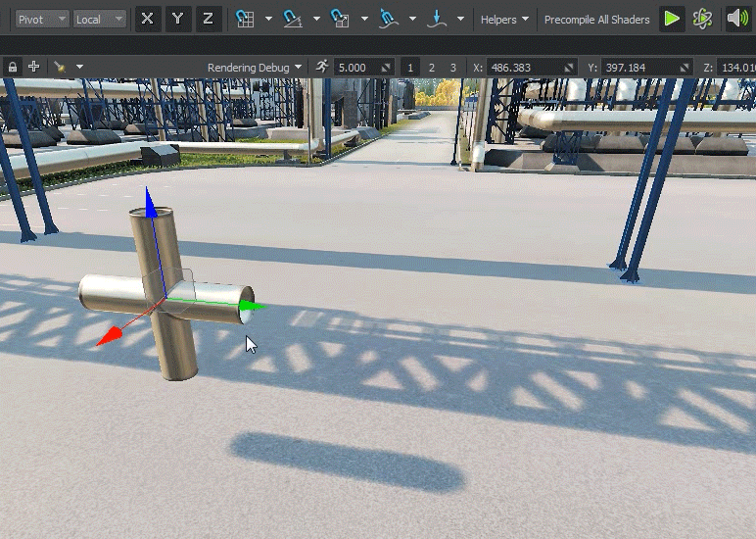Select camera speed preset 2
The width and height of the screenshot is (756, 539).
(432, 68)
